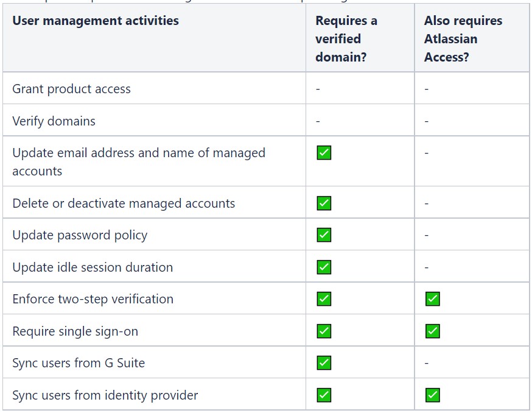This screenshot has height=413, width=532.
Task: Open the User management activities column header
Action: 95,20
